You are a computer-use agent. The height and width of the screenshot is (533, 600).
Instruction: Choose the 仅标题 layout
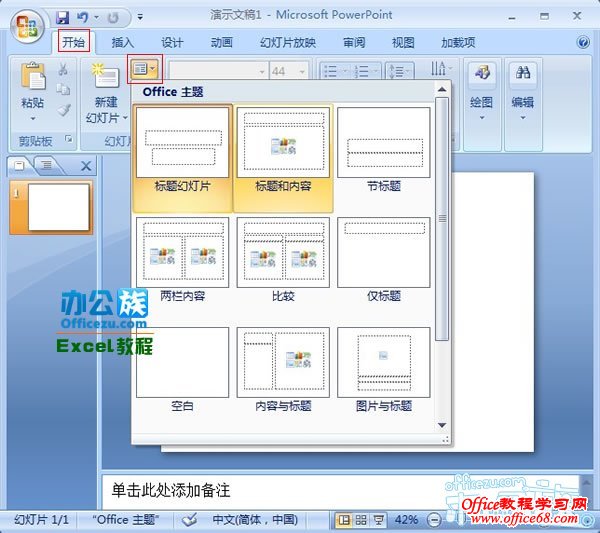(x=384, y=260)
